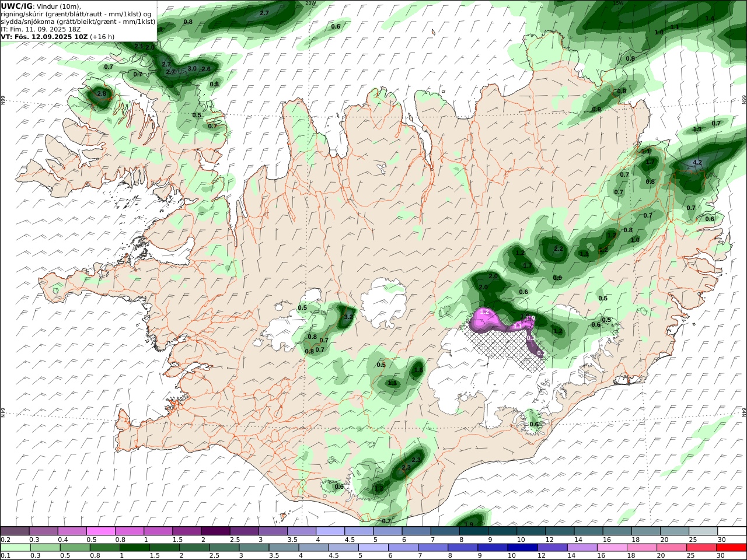Click the cross-hatched area on the glacier
747x560 pixels.
point(505,345)
